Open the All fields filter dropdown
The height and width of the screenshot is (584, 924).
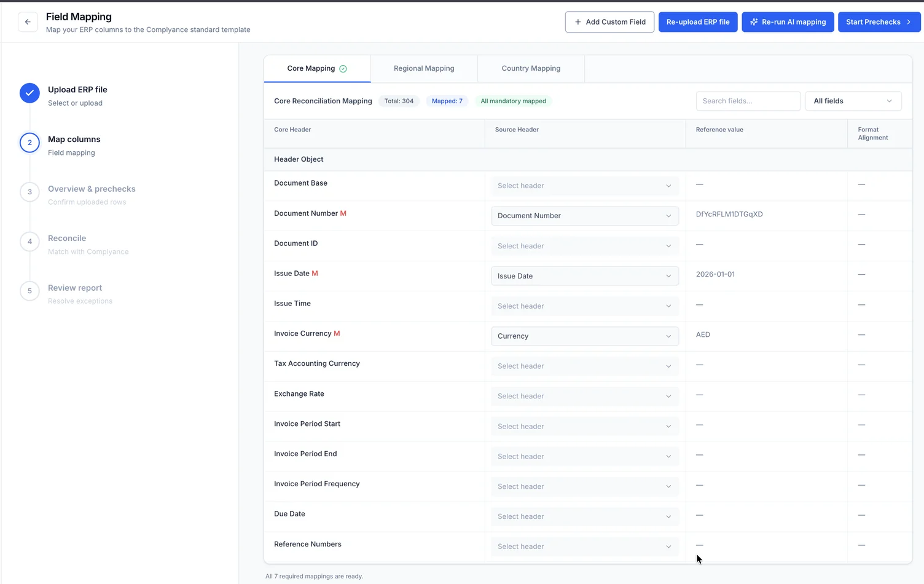(x=853, y=101)
